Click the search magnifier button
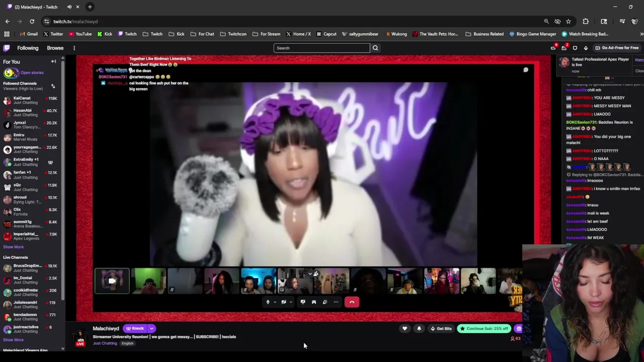The width and height of the screenshot is (644, 362). pos(375,48)
